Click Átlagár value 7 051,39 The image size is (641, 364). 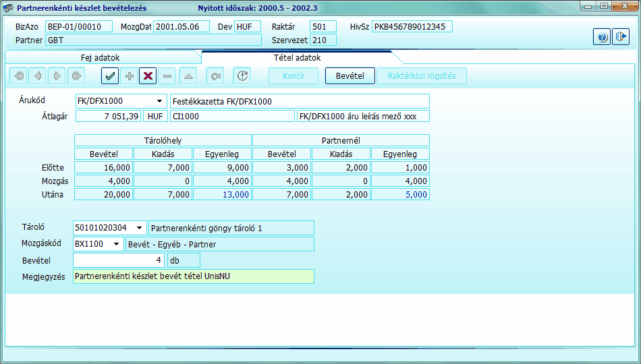109,117
